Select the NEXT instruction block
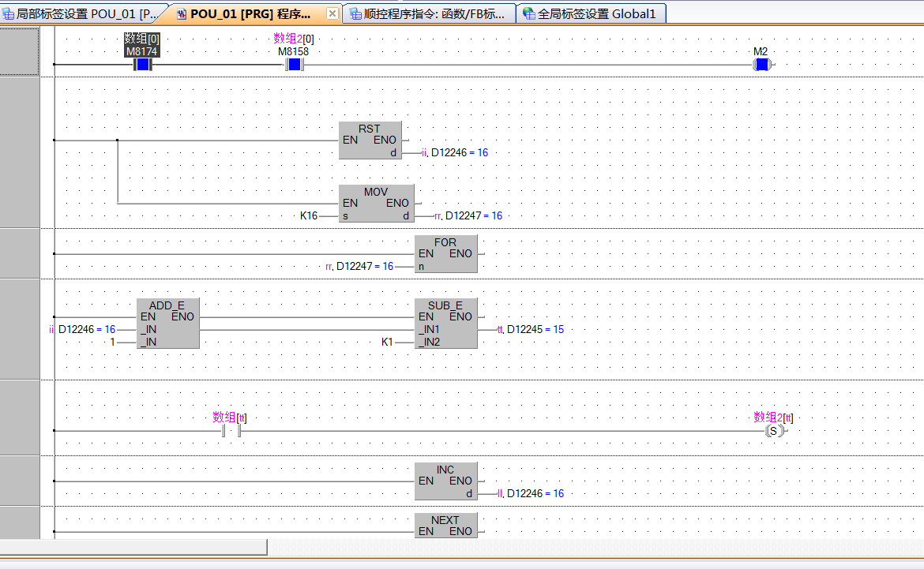 point(445,525)
